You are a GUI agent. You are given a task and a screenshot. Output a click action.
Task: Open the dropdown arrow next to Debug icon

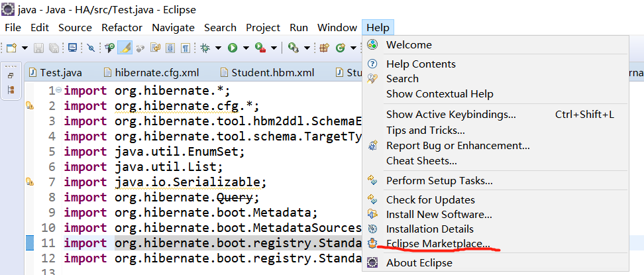pos(217,48)
